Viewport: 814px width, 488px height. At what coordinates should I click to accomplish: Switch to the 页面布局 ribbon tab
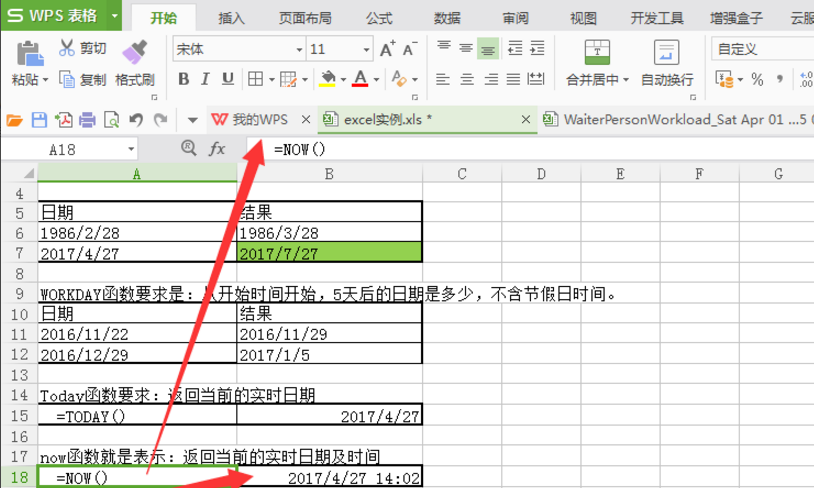(x=305, y=18)
